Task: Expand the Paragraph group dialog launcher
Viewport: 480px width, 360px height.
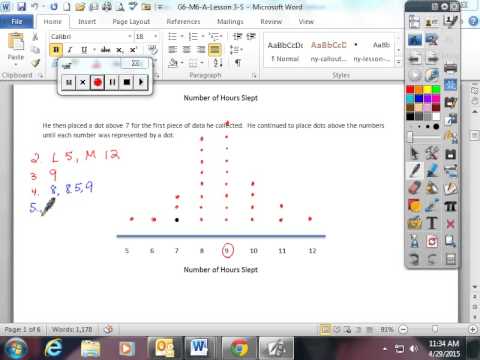Action: coord(254,76)
